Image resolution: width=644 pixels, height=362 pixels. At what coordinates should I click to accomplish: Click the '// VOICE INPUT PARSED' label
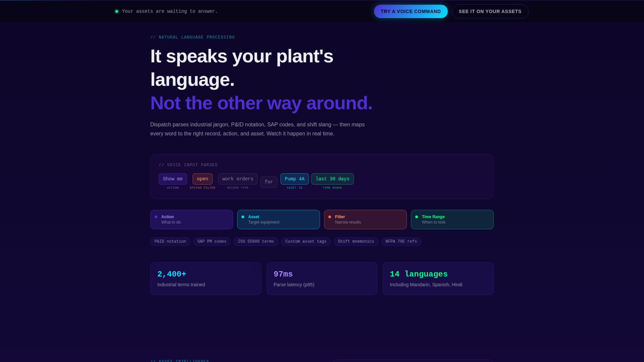188,165
